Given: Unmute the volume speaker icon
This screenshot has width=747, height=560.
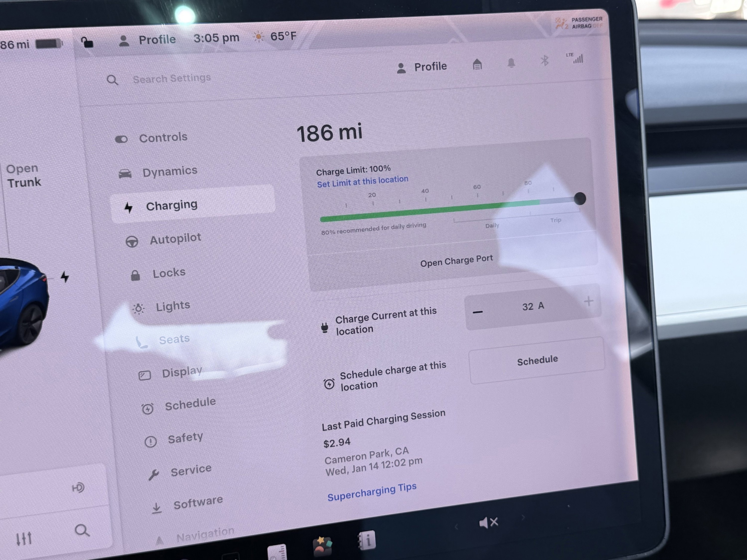Looking at the screenshot, I should pyautogui.click(x=488, y=523).
